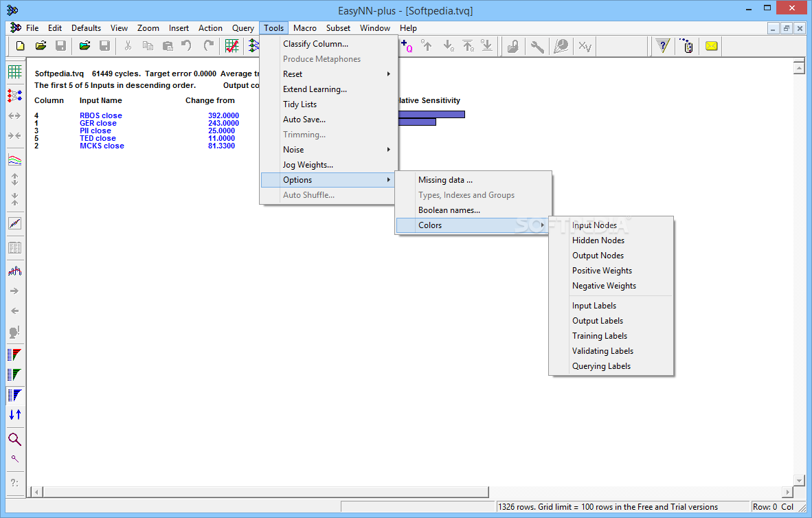Viewport: 812px width, 518px height.
Task: Open the green Grid view sidebar icon
Action: point(15,72)
